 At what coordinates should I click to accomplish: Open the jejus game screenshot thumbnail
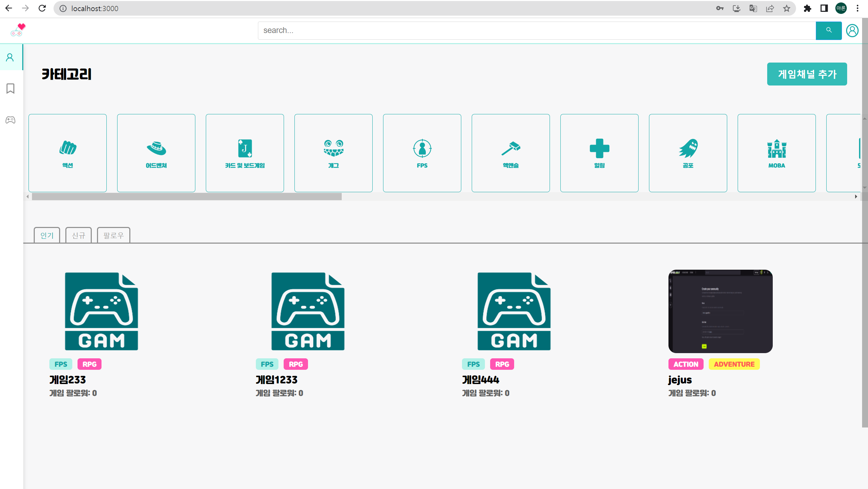(x=720, y=311)
